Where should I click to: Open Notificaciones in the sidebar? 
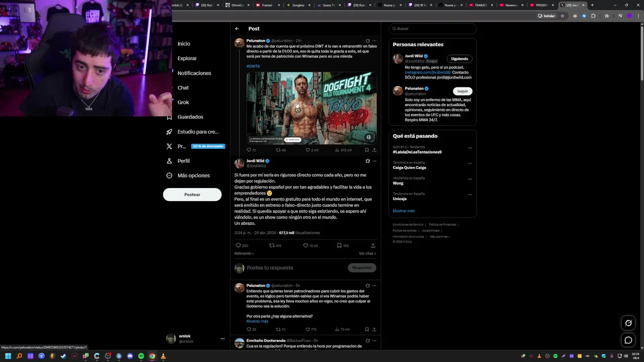coord(194,73)
